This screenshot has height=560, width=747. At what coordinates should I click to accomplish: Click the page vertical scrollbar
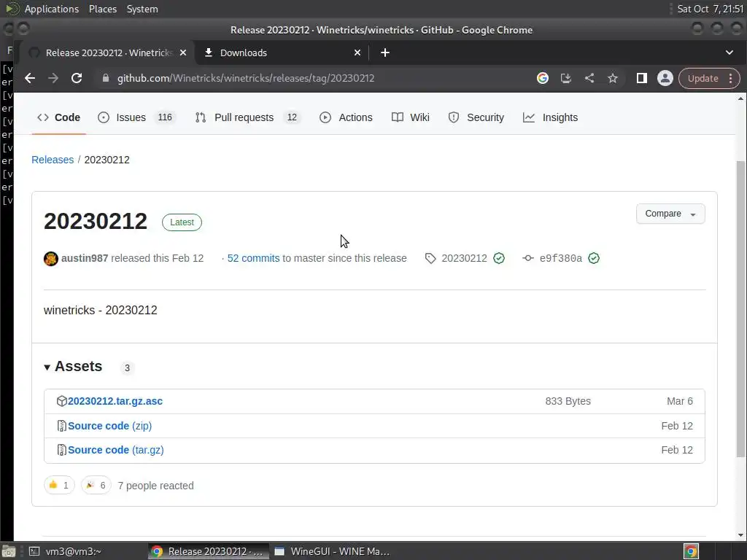[740, 308]
